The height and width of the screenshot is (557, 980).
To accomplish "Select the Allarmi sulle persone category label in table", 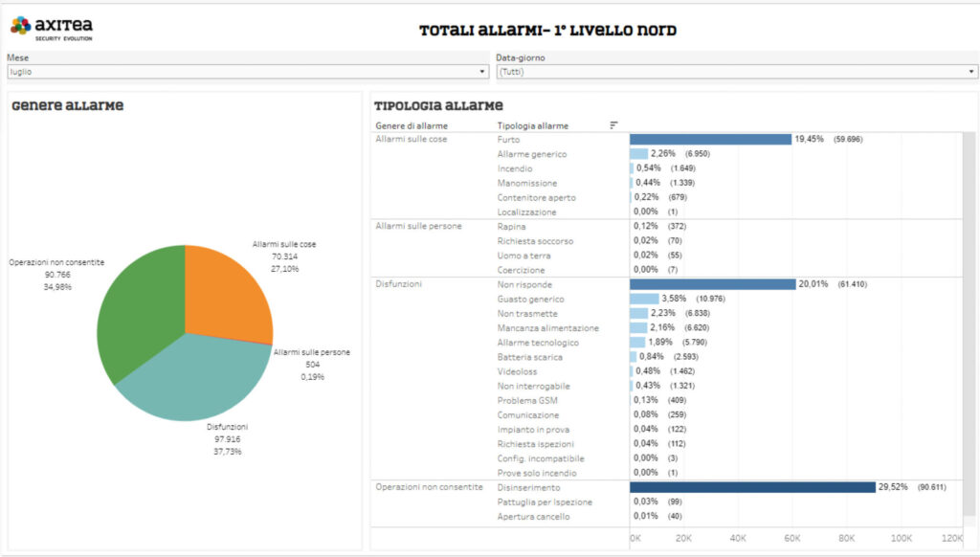I will tap(419, 226).
